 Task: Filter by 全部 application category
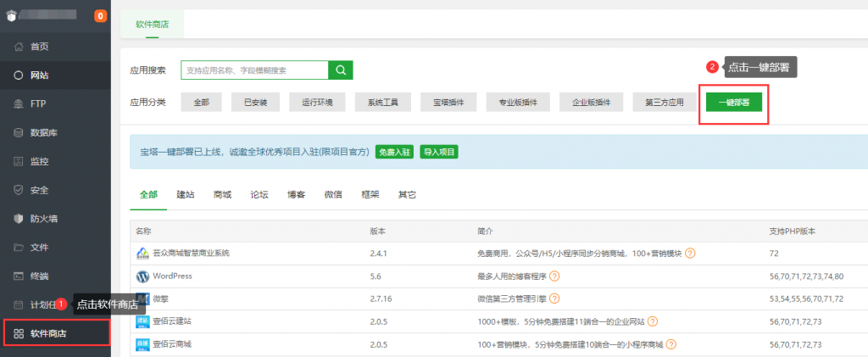pos(202,103)
